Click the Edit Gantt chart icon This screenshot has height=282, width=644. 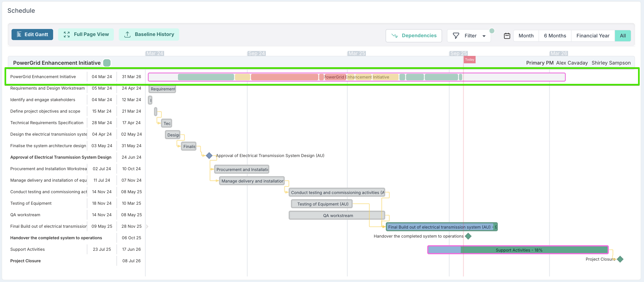(19, 35)
